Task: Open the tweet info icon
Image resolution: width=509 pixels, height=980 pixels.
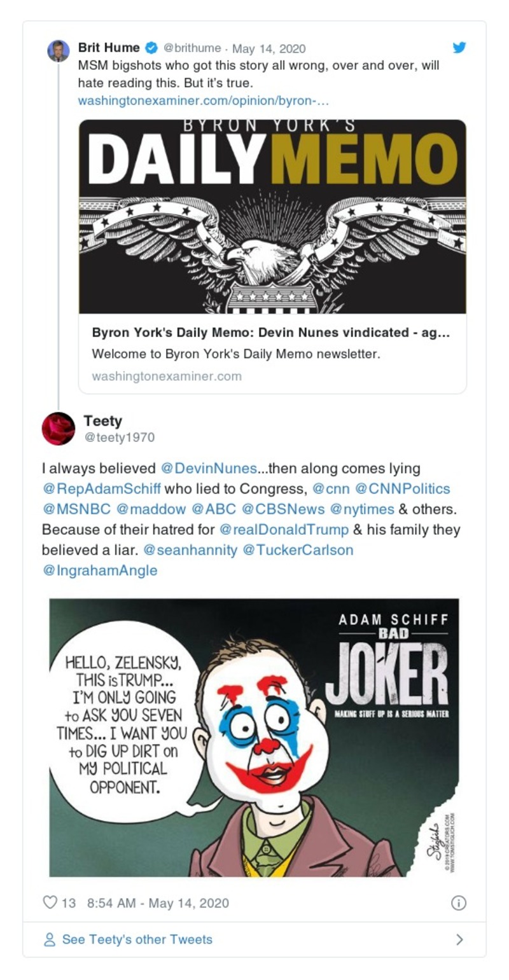Action: click(458, 903)
